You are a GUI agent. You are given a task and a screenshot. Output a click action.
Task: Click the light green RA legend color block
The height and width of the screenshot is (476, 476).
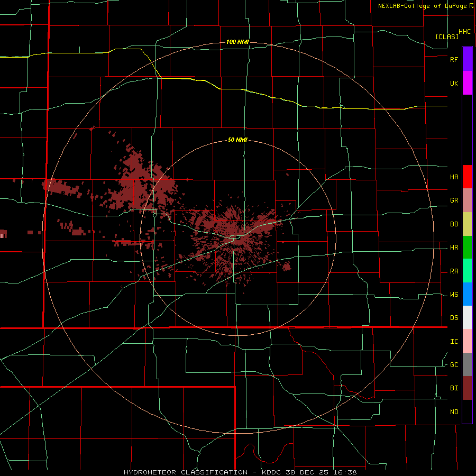467,271
